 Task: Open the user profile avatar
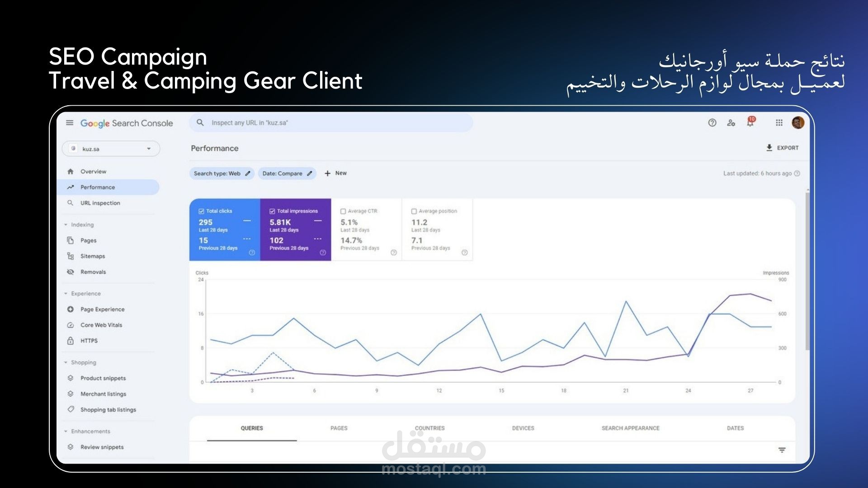tap(798, 123)
